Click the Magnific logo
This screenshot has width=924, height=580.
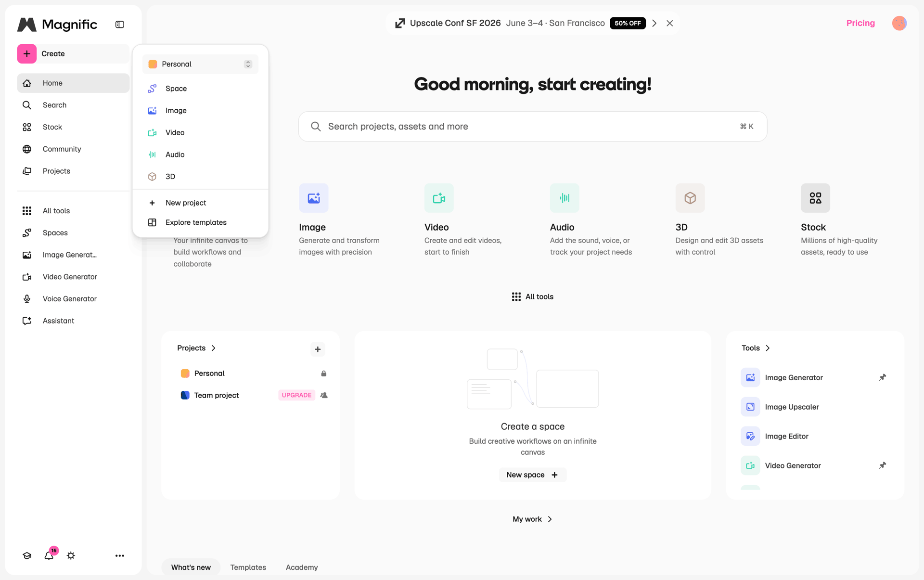[x=57, y=24]
